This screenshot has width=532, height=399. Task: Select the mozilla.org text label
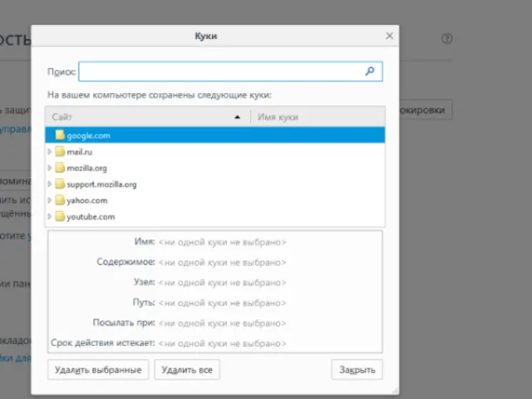86,168
